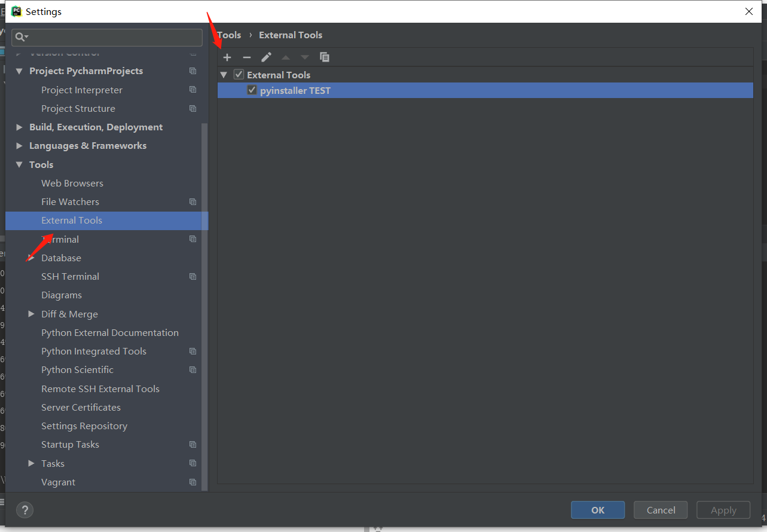Click the Apply button

[723, 510]
